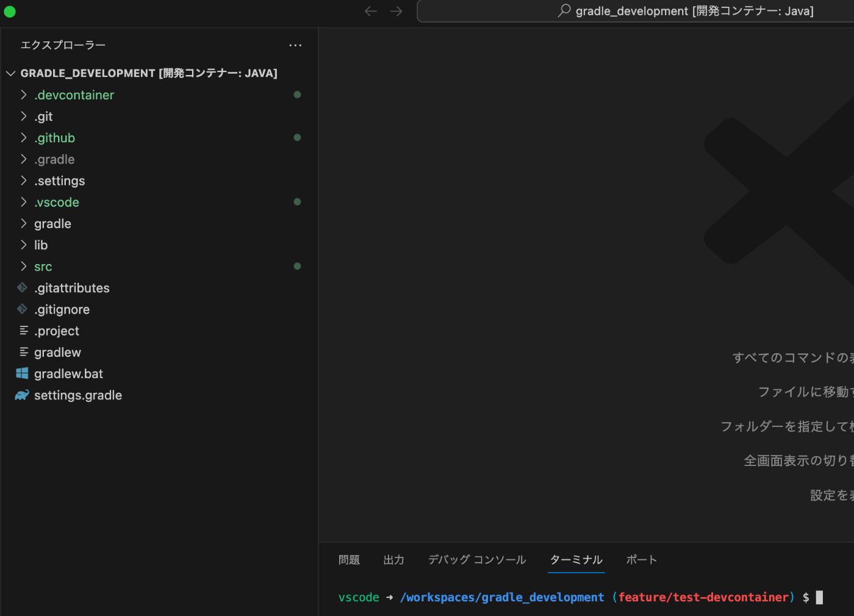Select the lib folder in Explorer
Image resolution: width=854 pixels, height=616 pixels.
(41, 245)
